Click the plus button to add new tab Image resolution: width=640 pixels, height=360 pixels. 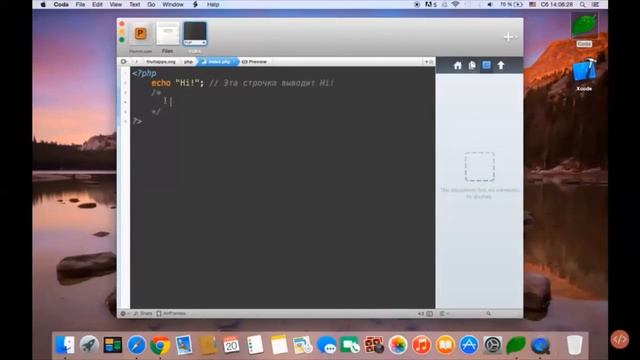click(508, 37)
